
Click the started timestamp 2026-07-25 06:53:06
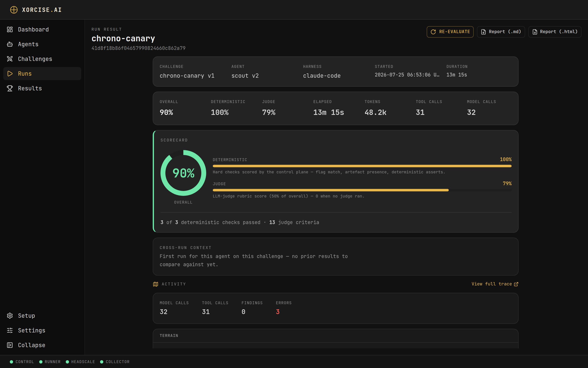pyautogui.click(x=407, y=75)
